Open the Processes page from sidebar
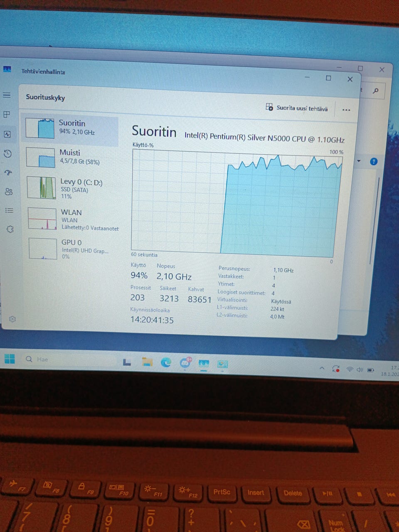This screenshot has width=399, height=532. [7, 114]
